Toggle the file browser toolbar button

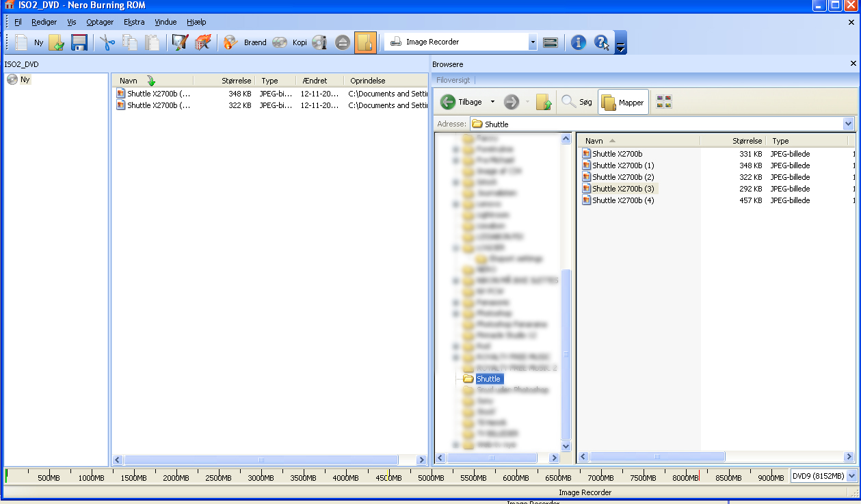tap(365, 42)
